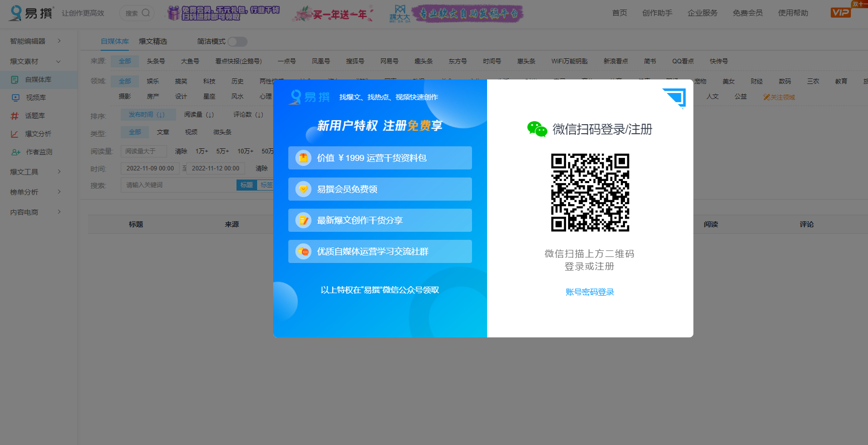Sort by 阅读量
The image size is (868, 445).
[x=199, y=115]
